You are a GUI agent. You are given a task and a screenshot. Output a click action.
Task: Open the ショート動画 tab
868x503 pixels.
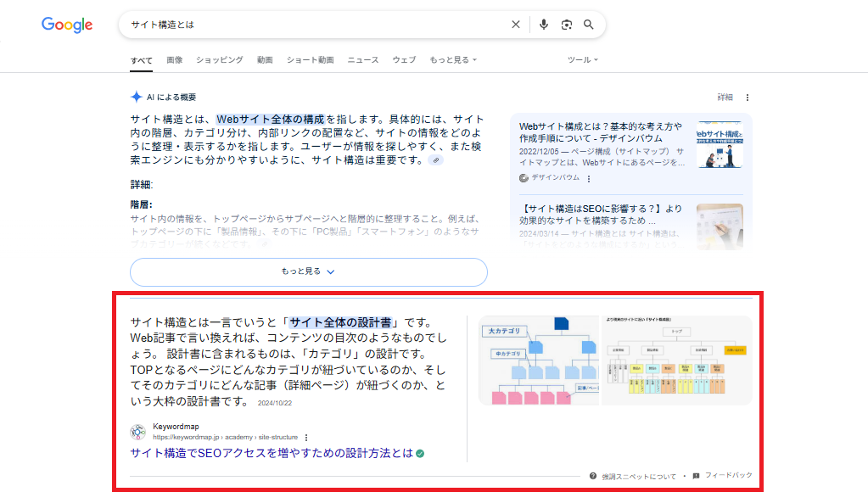(x=310, y=59)
